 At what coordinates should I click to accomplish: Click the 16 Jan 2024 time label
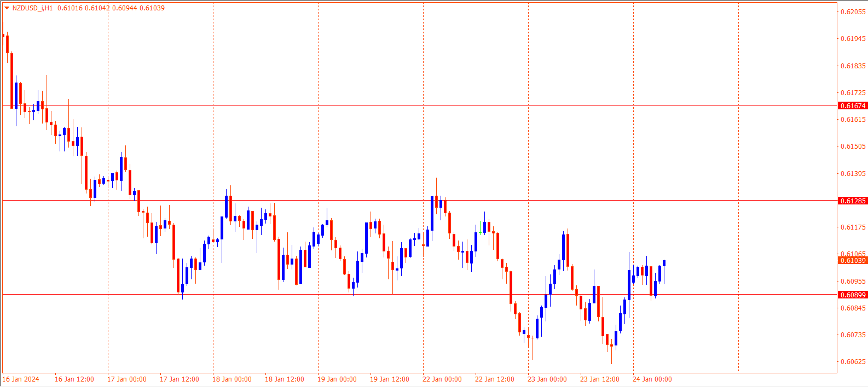pos(21,379)
